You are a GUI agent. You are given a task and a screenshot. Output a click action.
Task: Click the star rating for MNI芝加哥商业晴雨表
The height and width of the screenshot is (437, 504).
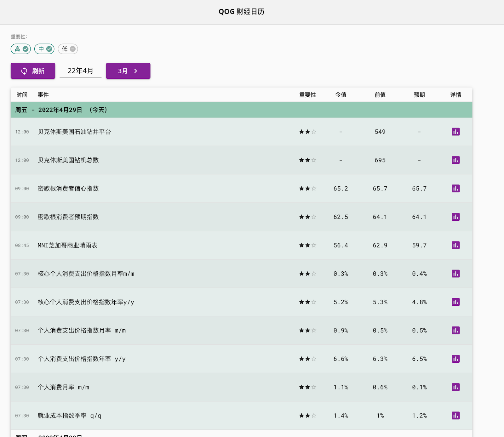307,245
